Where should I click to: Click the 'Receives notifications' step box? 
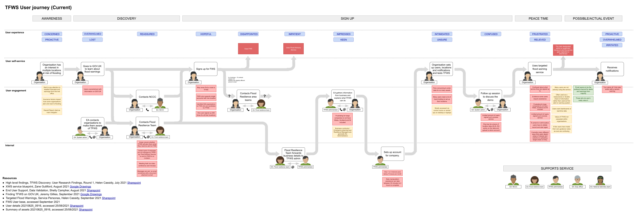[x=612, y=69]
